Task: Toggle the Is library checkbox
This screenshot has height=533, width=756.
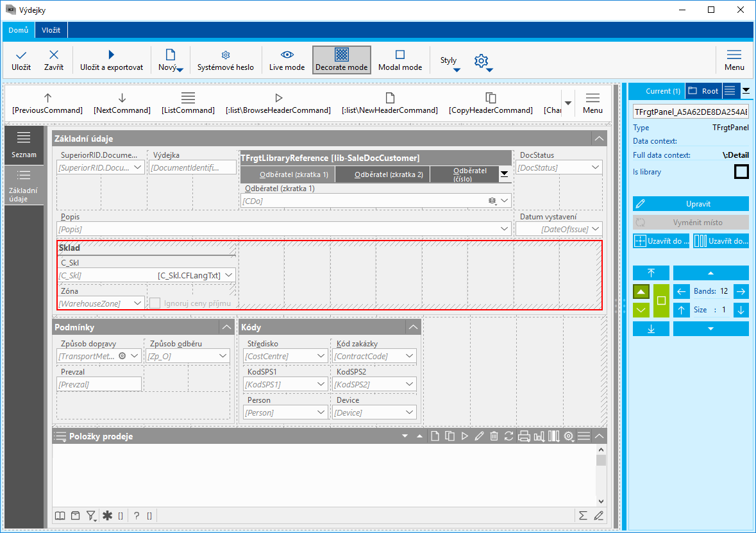Action: point(741,172)
